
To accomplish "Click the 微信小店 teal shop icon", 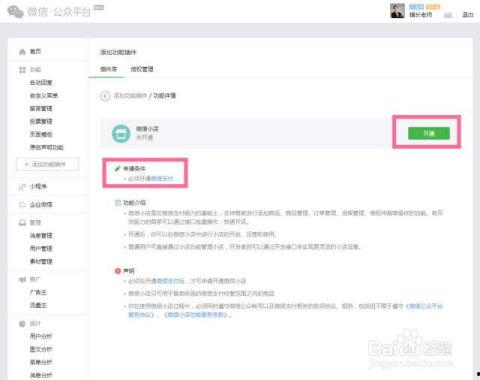I will click(121, 134).
